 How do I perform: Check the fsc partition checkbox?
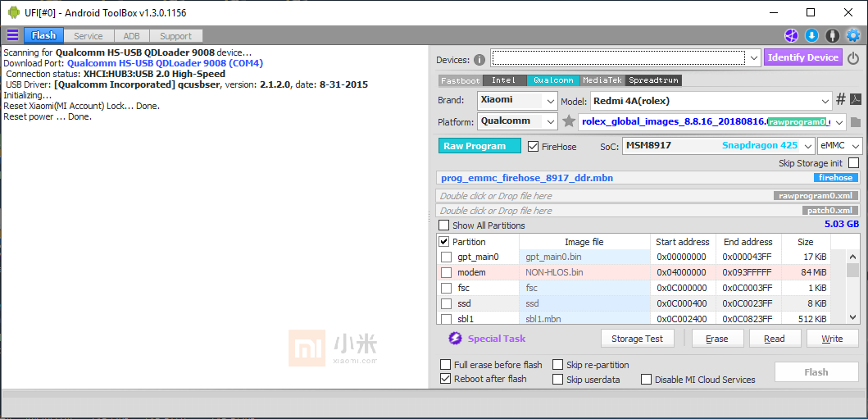446,288
